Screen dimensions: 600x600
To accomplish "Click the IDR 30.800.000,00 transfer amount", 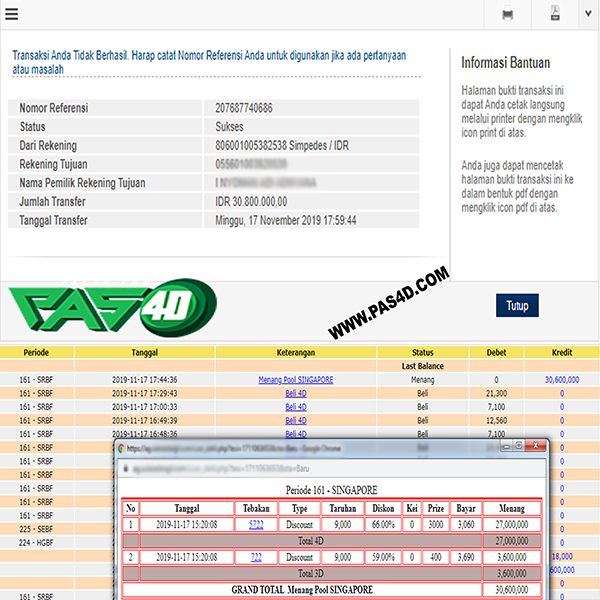I will pyautogui.click(x=251, y=202).
